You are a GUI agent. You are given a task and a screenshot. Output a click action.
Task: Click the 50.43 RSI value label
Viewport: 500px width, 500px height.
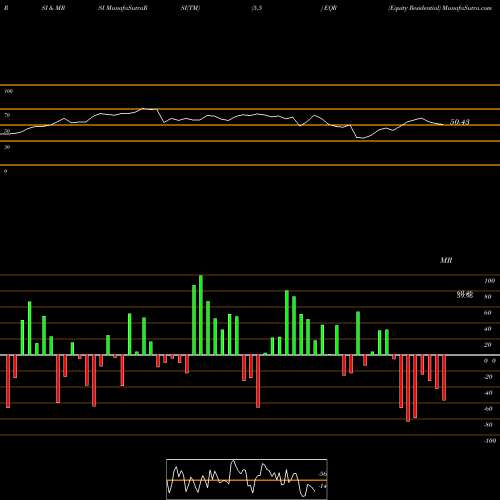tap(460, 122)
